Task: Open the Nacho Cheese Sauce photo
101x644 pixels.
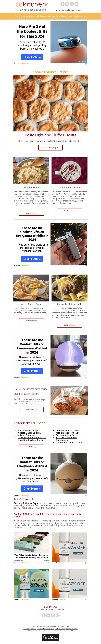Action: pos(31,288)
